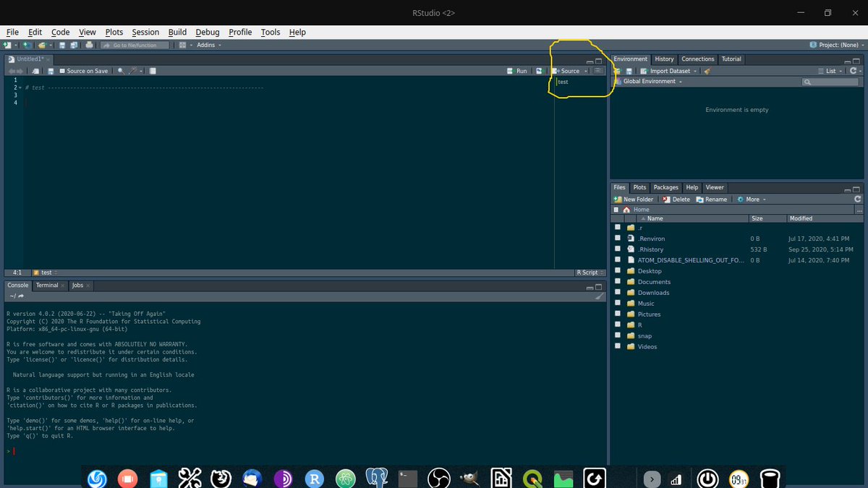Click the broom Clear objects icon
The width and height of the screenshot is (868, 488).
(707, 71)
